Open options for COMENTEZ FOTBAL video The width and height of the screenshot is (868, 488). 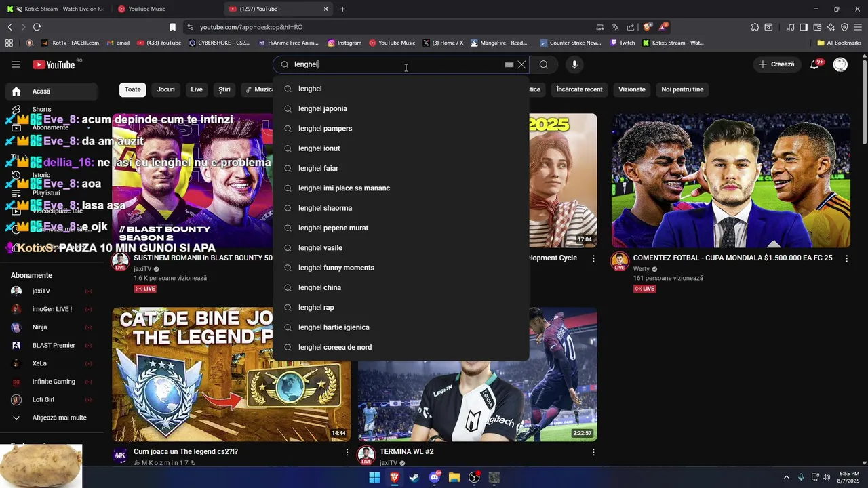coord(846,258)
